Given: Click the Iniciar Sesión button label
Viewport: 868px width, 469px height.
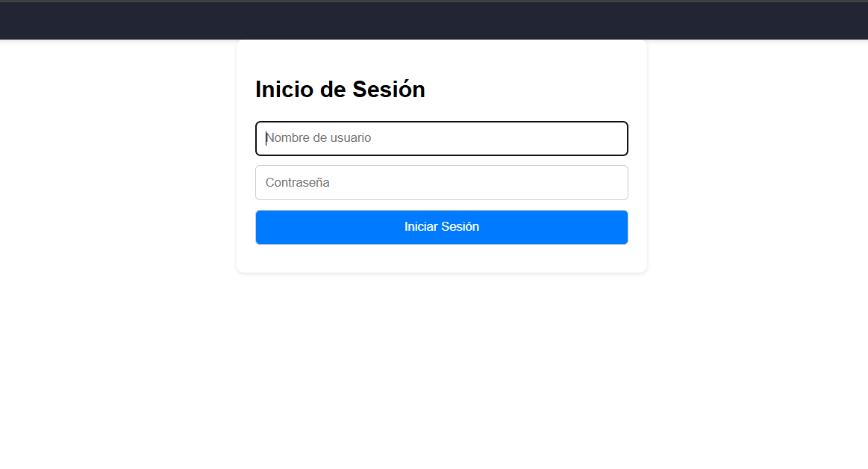Looking at the screenshot, I should pyautogui.click(x=441, y=226).
